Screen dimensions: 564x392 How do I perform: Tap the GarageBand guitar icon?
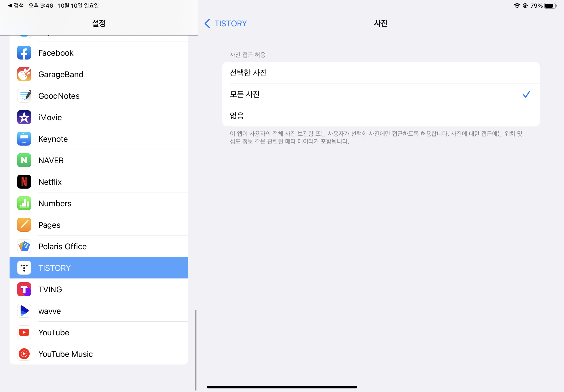tap(24, 74)
